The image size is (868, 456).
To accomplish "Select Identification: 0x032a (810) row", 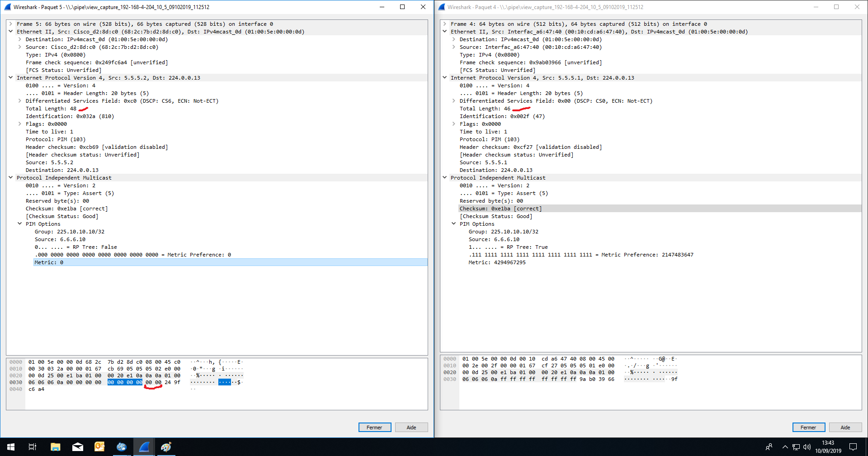I will [70, 116].
